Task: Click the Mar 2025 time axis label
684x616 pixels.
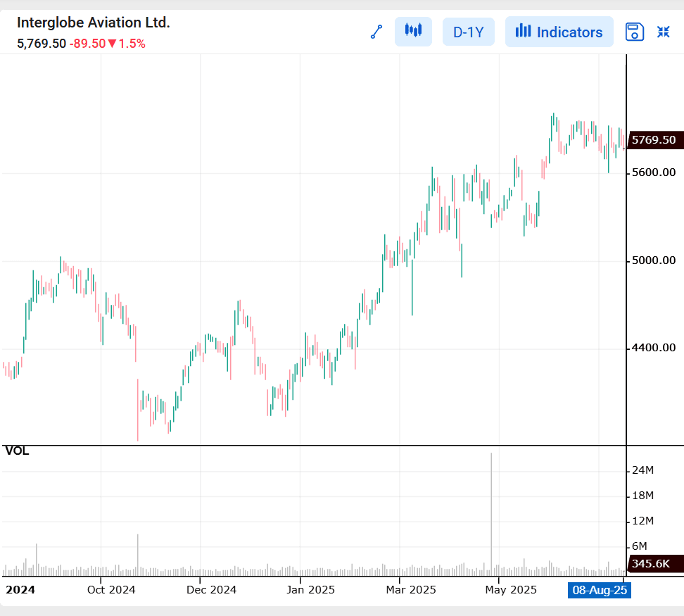Action: (411, 590)
